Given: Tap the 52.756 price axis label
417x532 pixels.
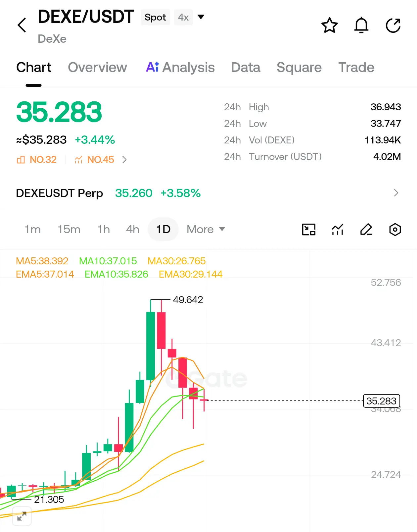Looking at the screenshot, I should tap(386, 283).
